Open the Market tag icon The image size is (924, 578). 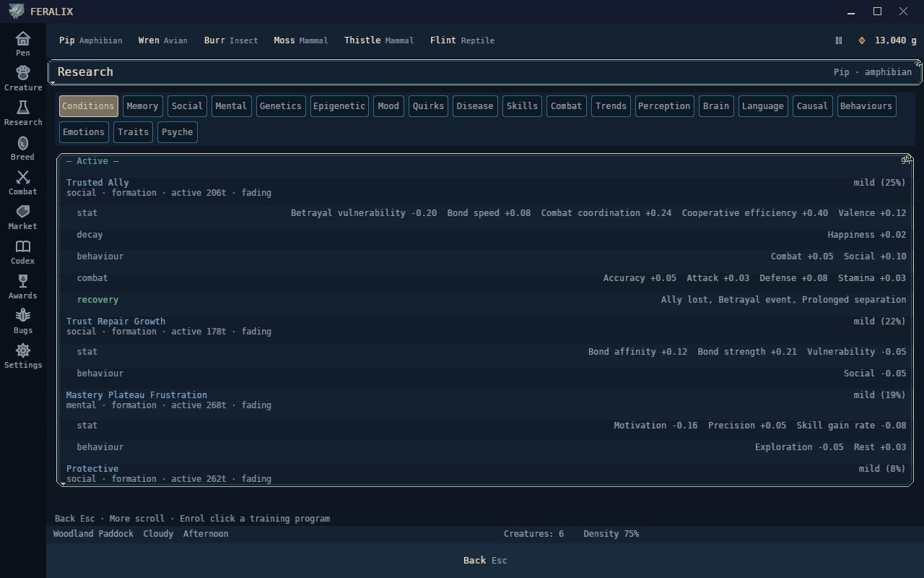coord(23,211)
